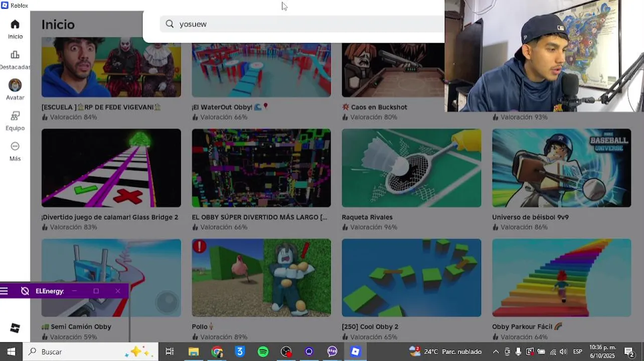Open Task View on the taskbar

click(170, 351)
